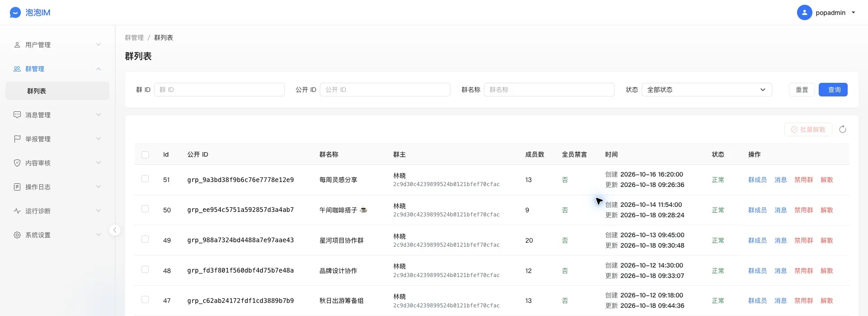868x316 pixels.
Task: Click the 正常 status of group 50
Action: pyautogui.click(x=718, y=210)
